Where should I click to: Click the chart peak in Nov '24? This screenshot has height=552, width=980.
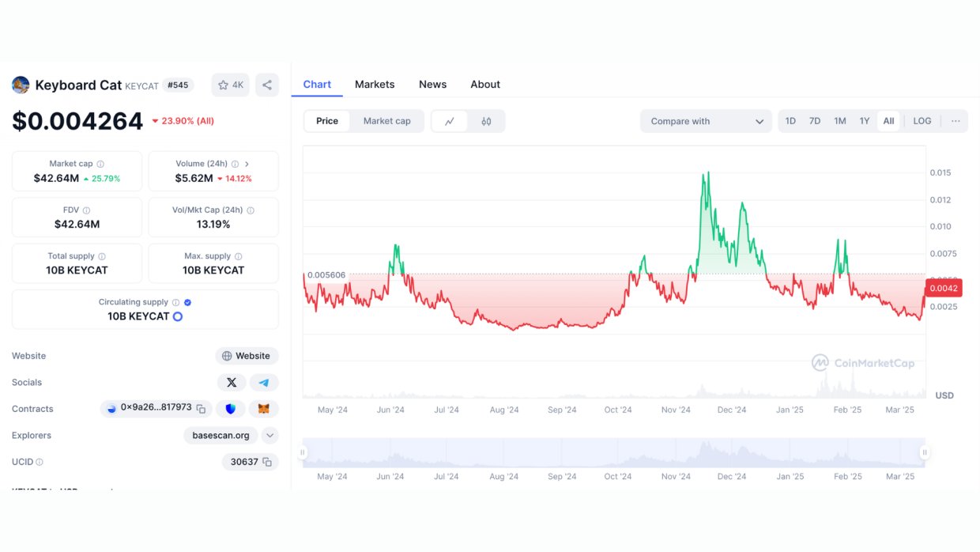click(x=707, y=172)
